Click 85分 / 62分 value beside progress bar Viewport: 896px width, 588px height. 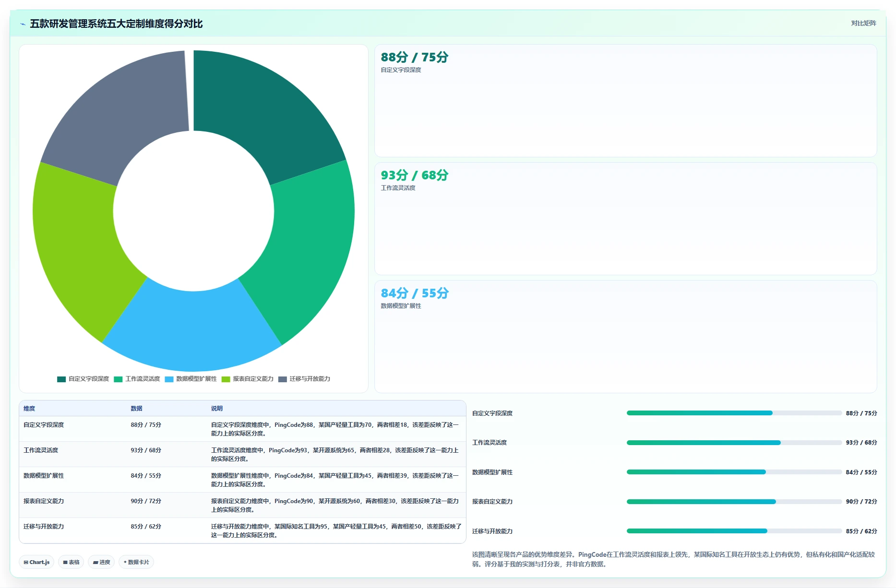(x=861, y=531)
